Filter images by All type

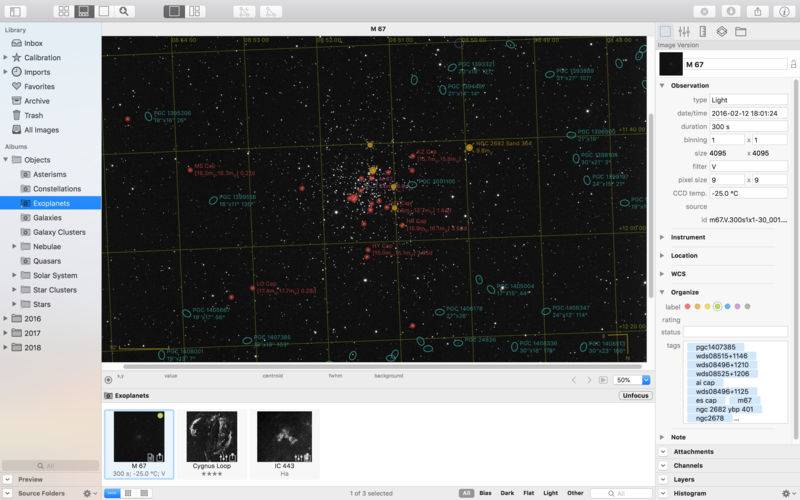click(466, 493)
